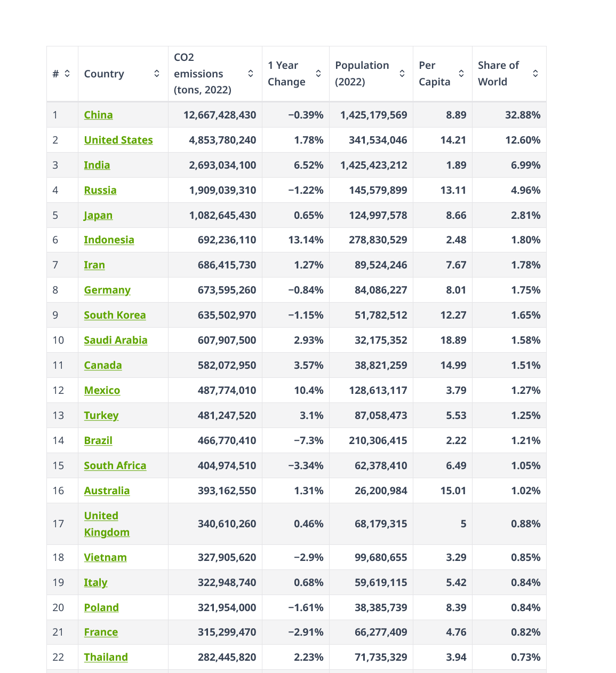The height and width of the screenshot is (673, 616).
Task: Sort by Population (2022) column
Action: 402,74
